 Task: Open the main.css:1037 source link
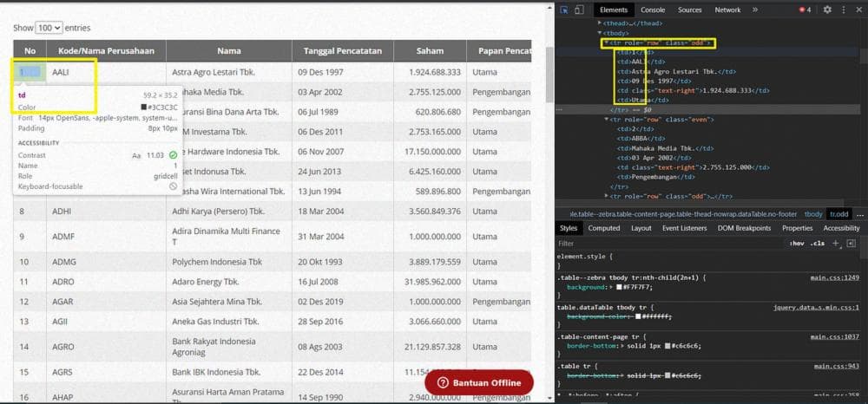point(835,336)
